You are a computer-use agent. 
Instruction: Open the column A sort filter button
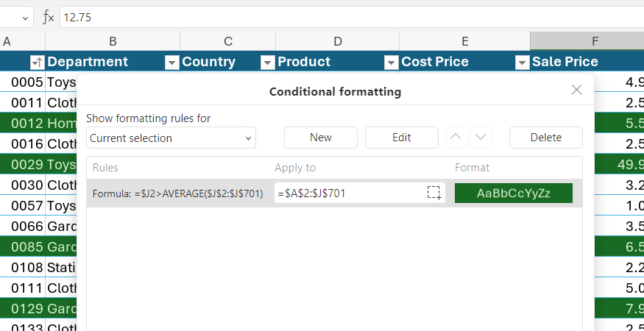pyautogui.click(x=37, y=63)
